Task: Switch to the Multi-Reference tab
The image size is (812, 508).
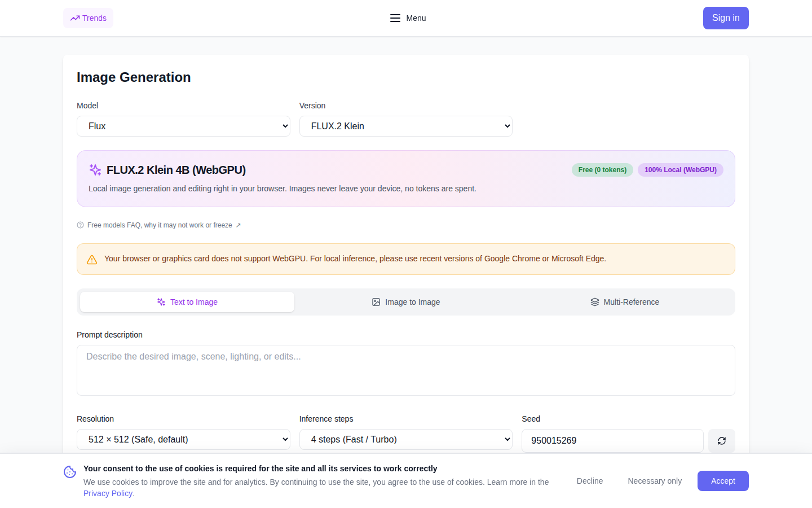Action: 625,302
